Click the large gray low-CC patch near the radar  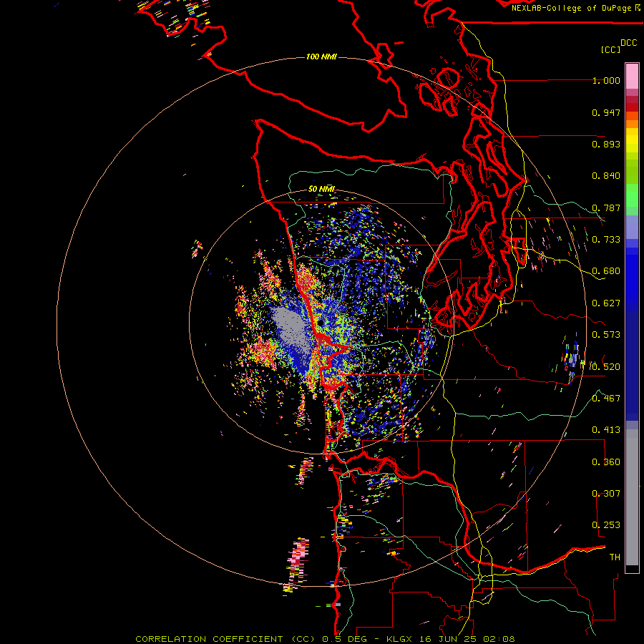click(292, 331)
